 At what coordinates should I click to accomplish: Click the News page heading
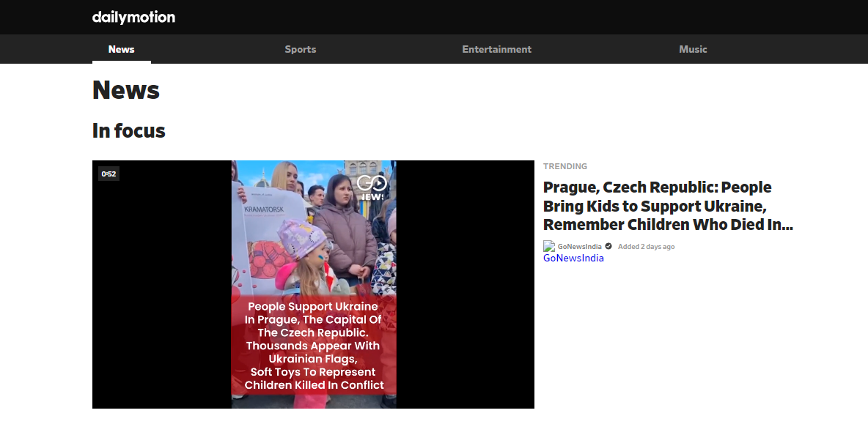click(x=125, y=89)
